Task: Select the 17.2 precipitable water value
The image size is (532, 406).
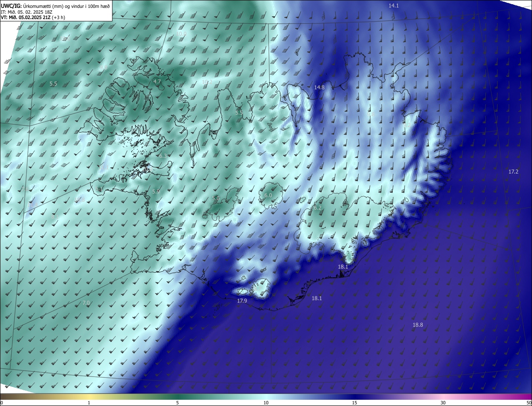Action: point(513,171)
